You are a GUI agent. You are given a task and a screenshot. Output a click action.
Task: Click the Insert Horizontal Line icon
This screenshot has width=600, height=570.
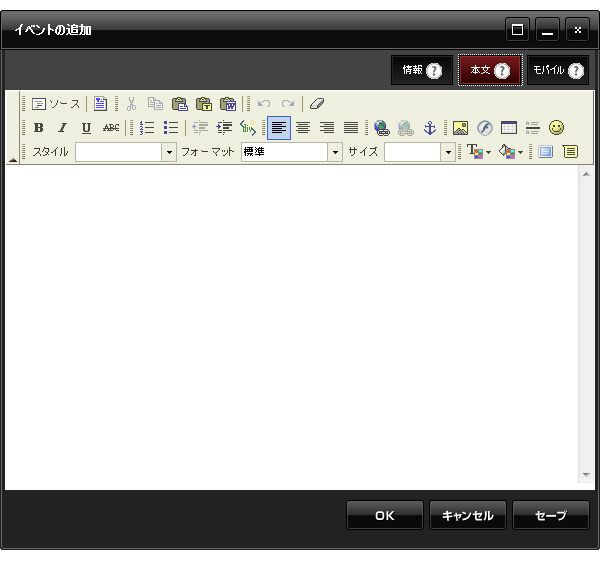(533, 128)
